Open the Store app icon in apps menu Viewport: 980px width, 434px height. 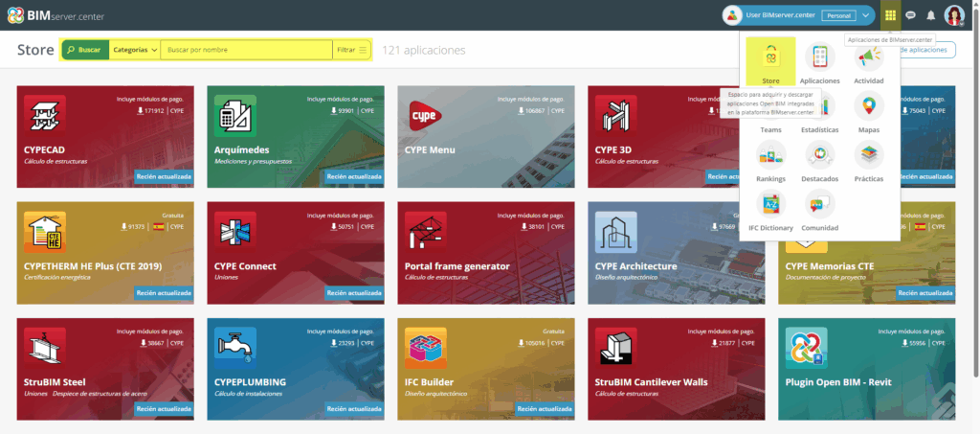[x=770, y=57]
